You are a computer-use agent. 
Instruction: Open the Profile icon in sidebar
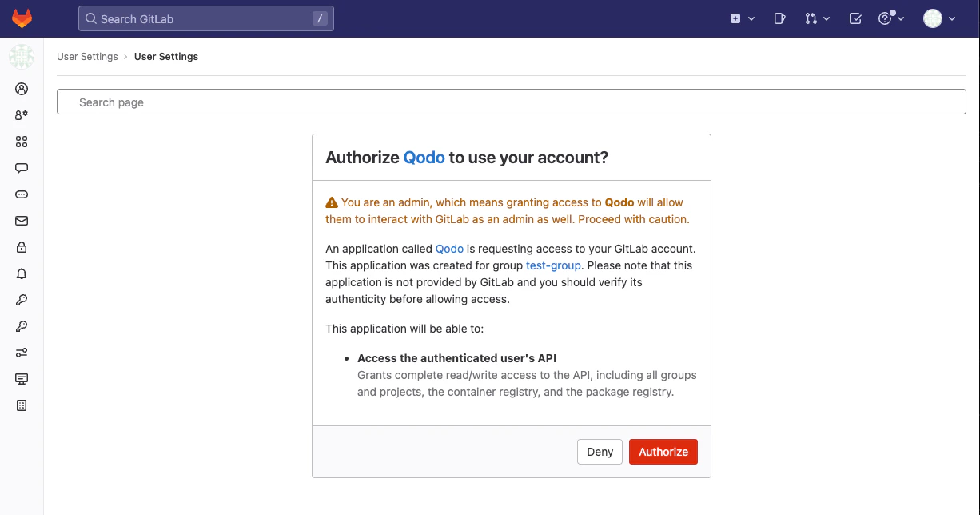[x=22, y=89]
